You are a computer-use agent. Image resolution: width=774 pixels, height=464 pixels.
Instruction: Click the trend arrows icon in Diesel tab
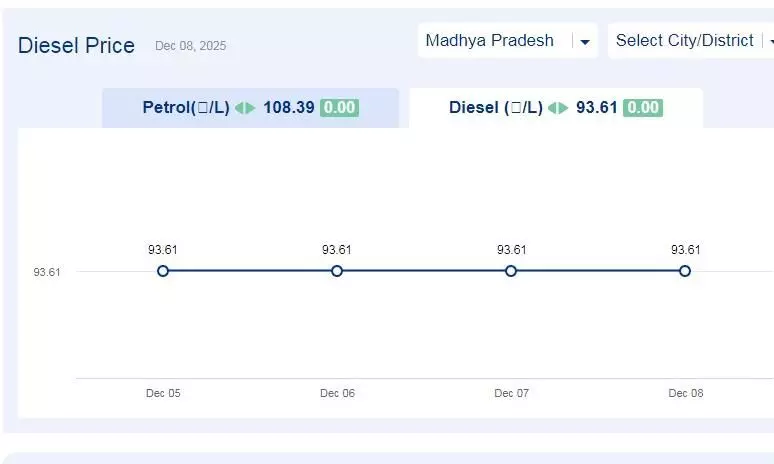point(558,108)
